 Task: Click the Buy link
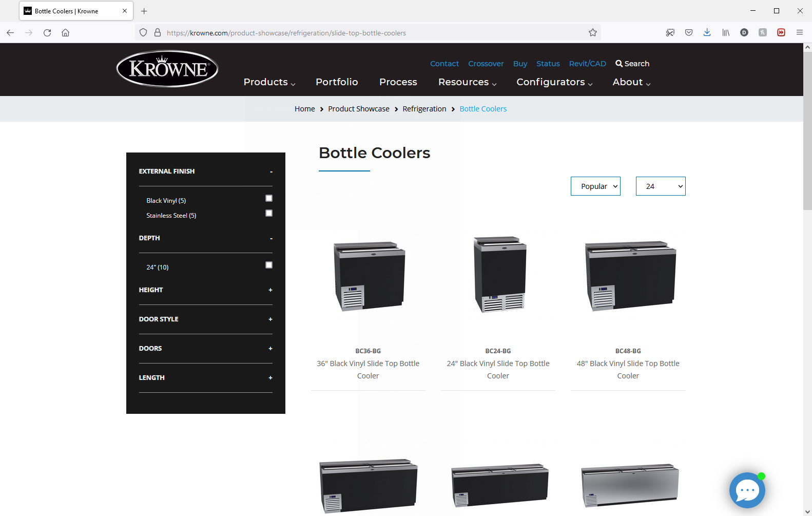[x=520, y=64]
